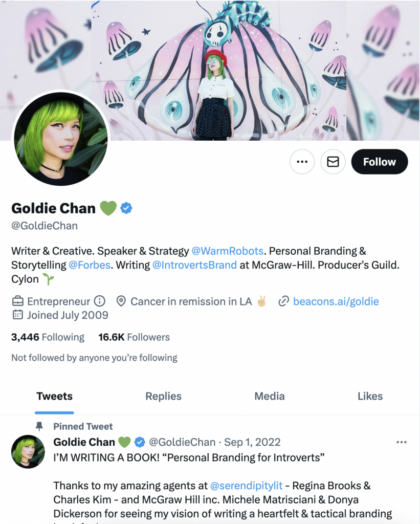
Task: Click the location pin icon
Action: click(x=121, y=301)
